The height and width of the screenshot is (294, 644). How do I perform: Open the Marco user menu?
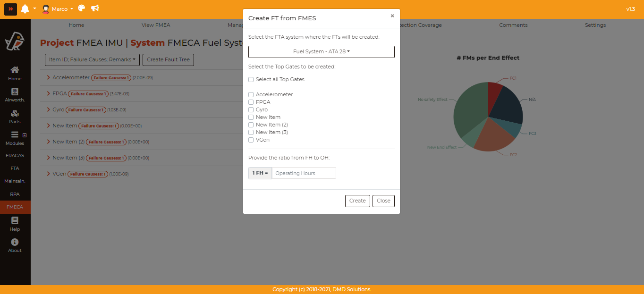[x=58, y=9]
